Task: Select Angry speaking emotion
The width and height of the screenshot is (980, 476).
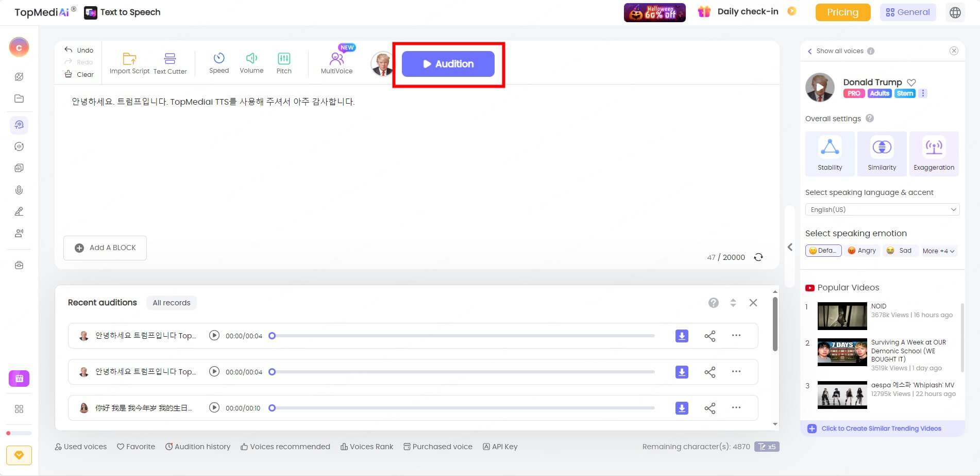Action: [862, 251]
